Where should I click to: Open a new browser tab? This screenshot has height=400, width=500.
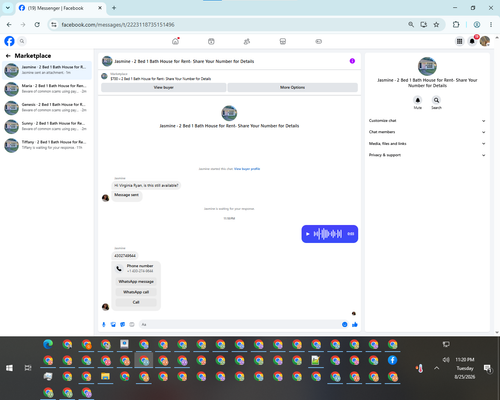click(114, 8)
